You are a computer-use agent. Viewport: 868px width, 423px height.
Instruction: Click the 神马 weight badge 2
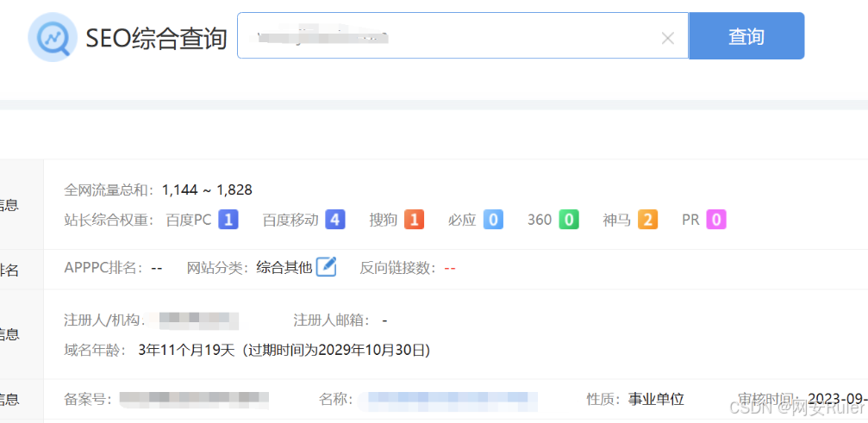pos(647,220)
